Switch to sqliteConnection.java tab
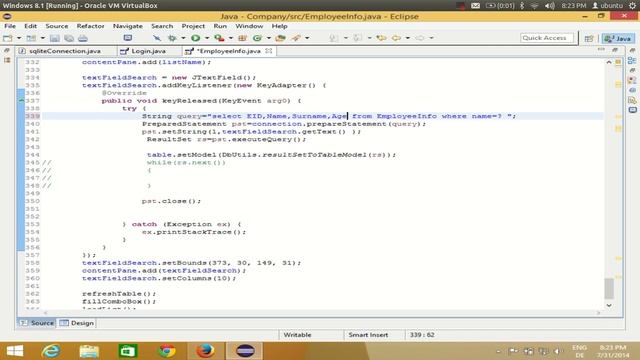Screen dimensions: 640x360 pyautogui.click(x=65, y=51)
